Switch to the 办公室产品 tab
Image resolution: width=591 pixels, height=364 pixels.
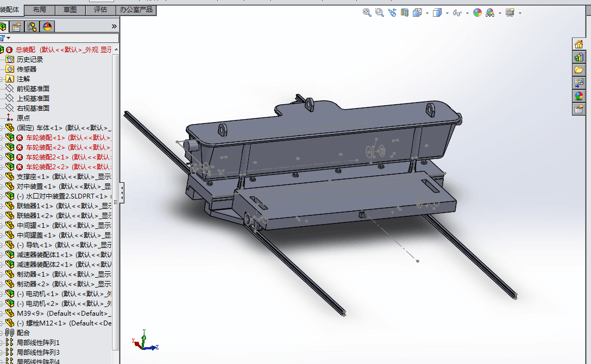tap(136, 10)
